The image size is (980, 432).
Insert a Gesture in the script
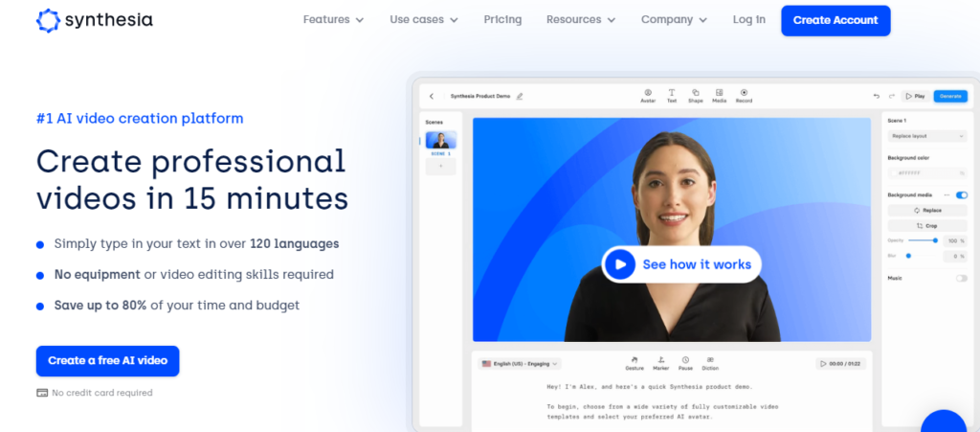635,363
